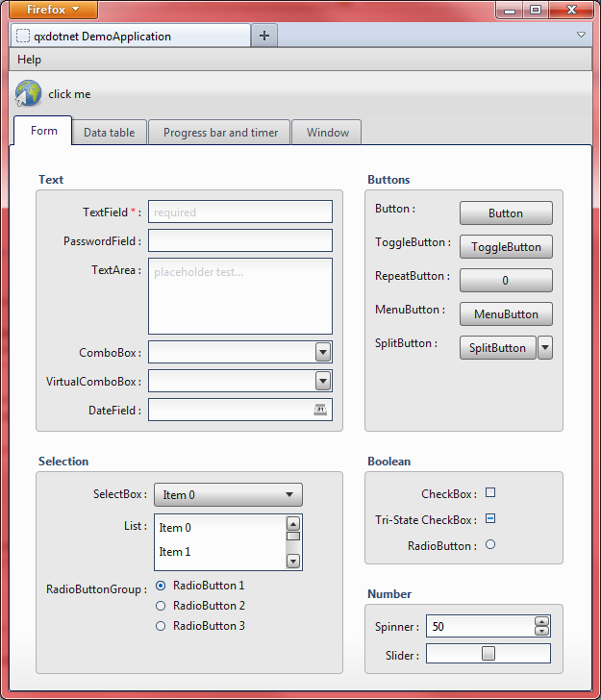The image size is (601, 700).
Task: Select RadioButton 2 in the group
Action: (161, 606)
